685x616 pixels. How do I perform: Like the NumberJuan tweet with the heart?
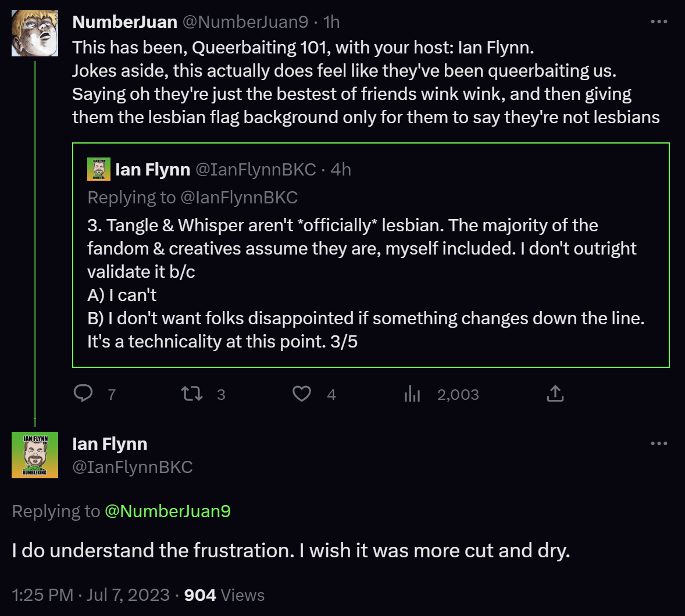[301, 394]
